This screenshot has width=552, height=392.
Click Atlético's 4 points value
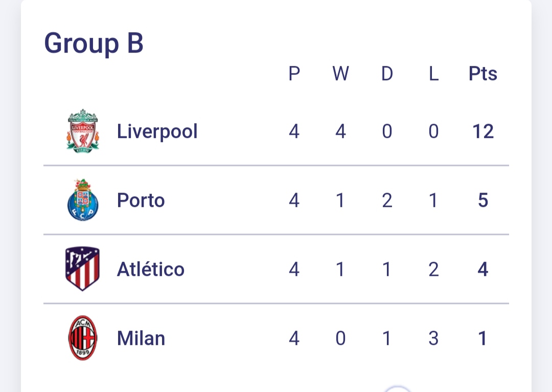click(x=482, y=269)
